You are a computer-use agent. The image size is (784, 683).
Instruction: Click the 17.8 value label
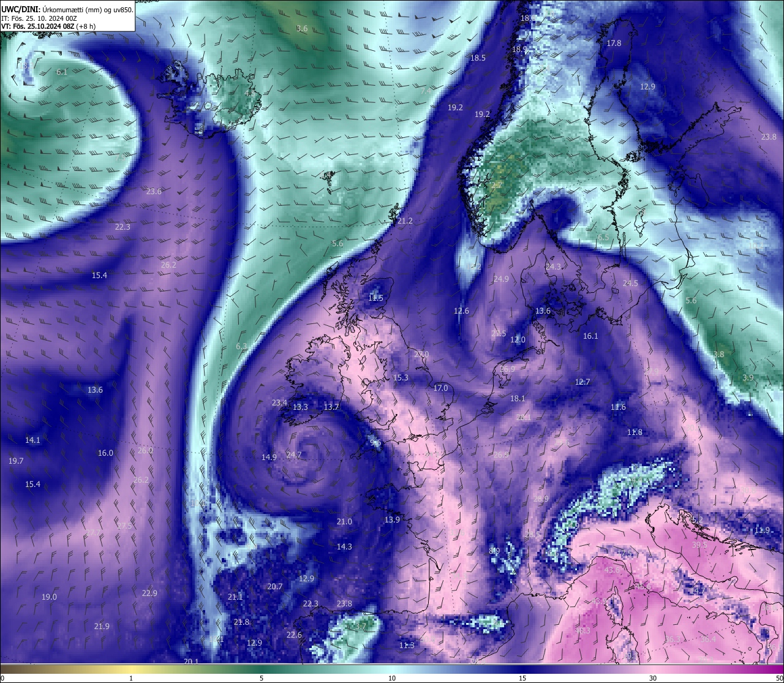[614, 43]
